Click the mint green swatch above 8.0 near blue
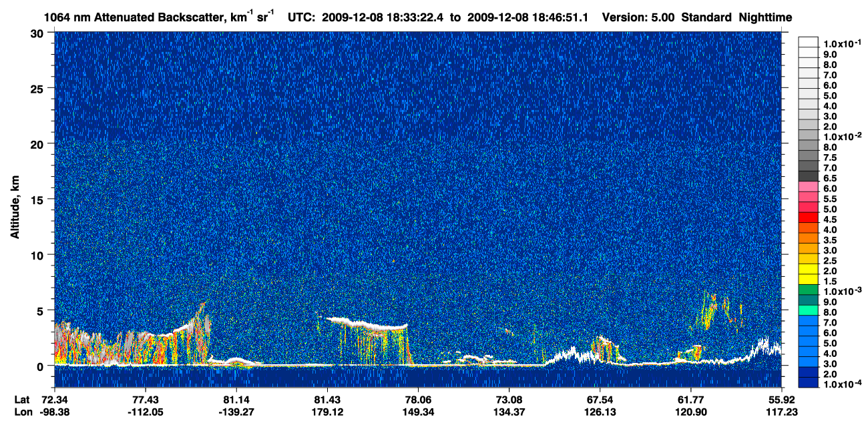This screenshot has height=445, width=868. pos(808,310)
